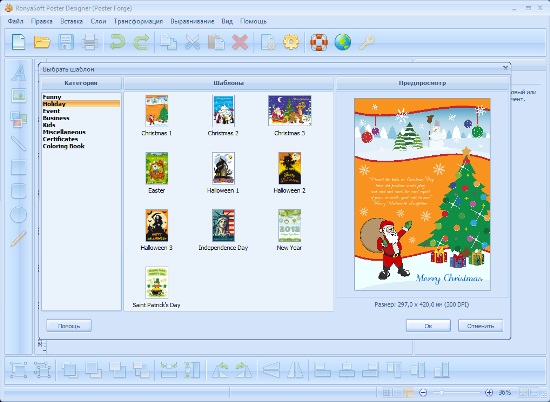
Task: Click the key registration icon
Action: (367, 42)
